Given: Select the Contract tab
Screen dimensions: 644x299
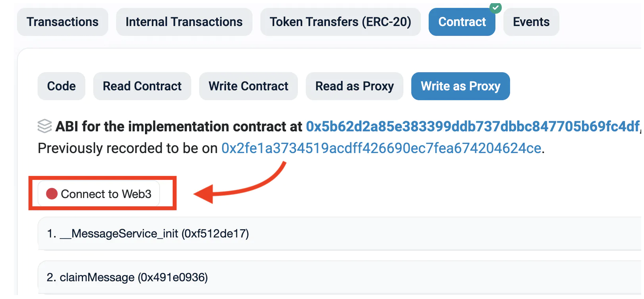Looking at the screenshot, I should point(461,22).
